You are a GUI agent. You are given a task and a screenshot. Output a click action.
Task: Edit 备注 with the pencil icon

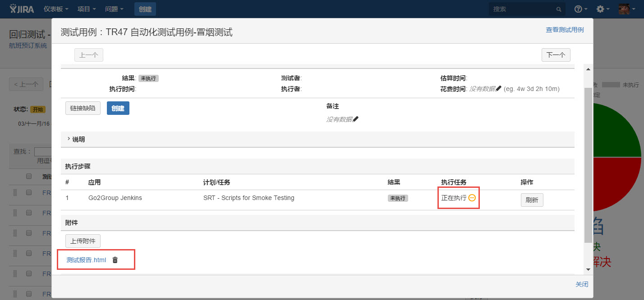[x=356, y=119]
